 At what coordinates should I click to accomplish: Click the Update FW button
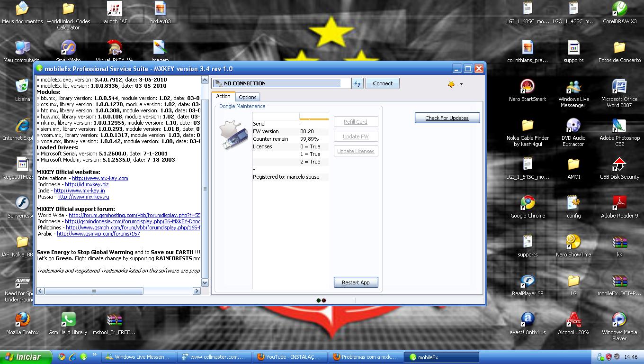coord(356,136)
